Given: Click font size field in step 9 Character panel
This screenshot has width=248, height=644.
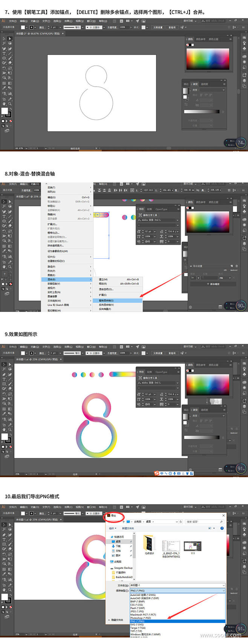Looking at the screenshot, I should pos(148,394).
